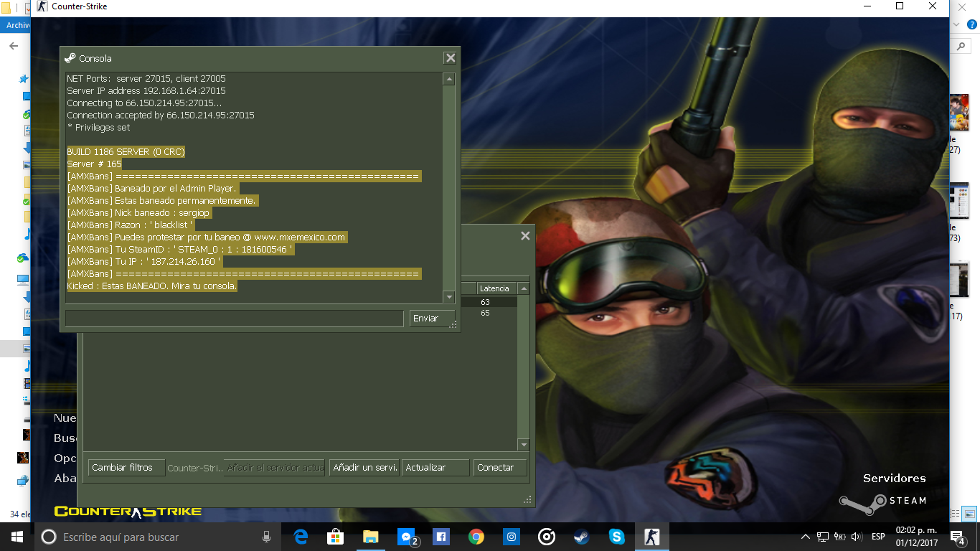Image resolution: width=980 pixels, height=551 pixels.
Task: Click the Actualizar button
Action: (x=435, y=468)
